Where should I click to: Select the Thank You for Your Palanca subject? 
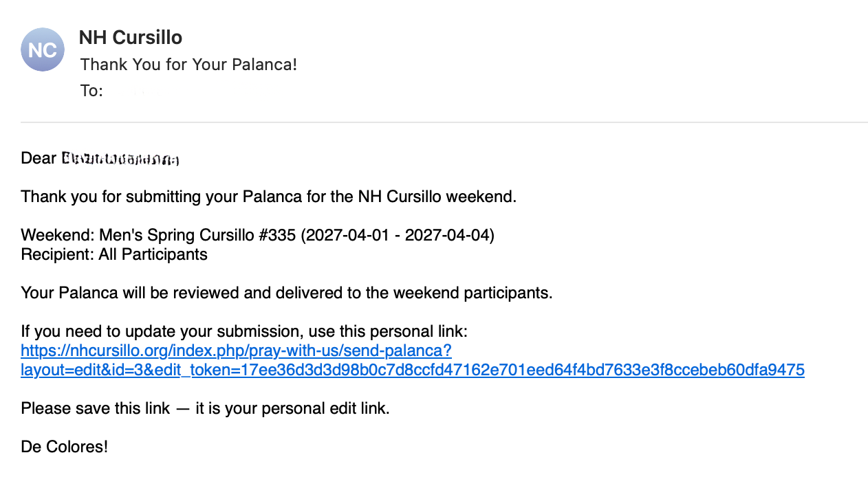point(188,65)
